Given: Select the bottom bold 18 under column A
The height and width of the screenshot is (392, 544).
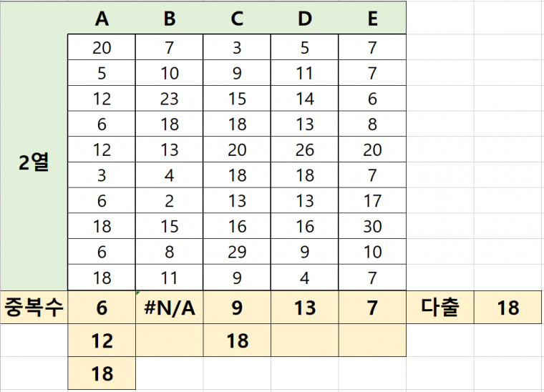Looking at the screenshot, I should (x=102, y=373).
